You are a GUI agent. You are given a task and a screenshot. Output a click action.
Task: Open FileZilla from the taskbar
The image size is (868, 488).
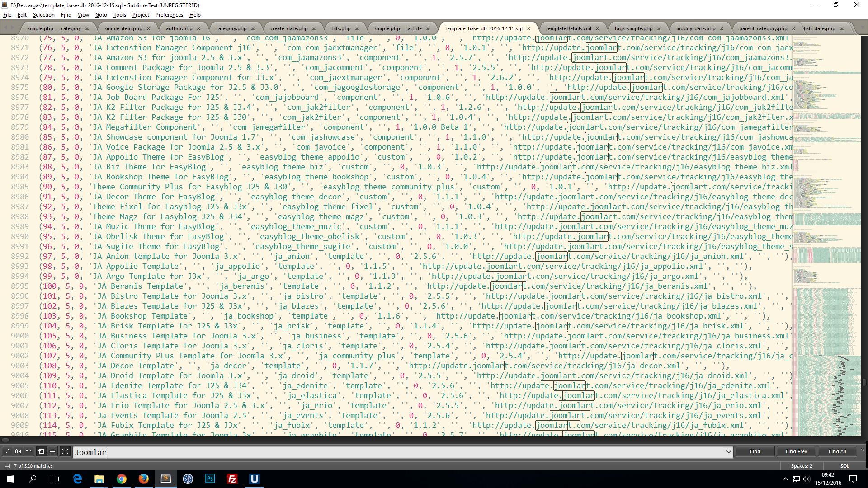pyautogui.click(x=232, y=479)
